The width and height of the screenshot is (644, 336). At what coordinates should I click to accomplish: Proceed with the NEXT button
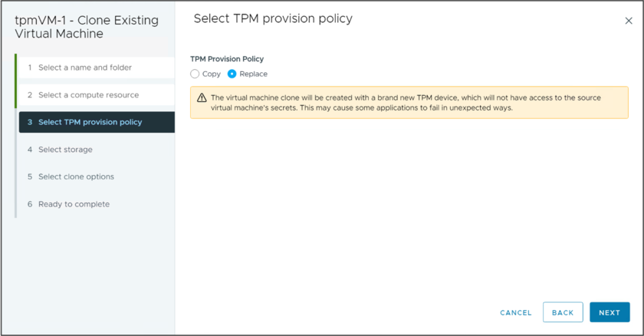tap(609, 312)
